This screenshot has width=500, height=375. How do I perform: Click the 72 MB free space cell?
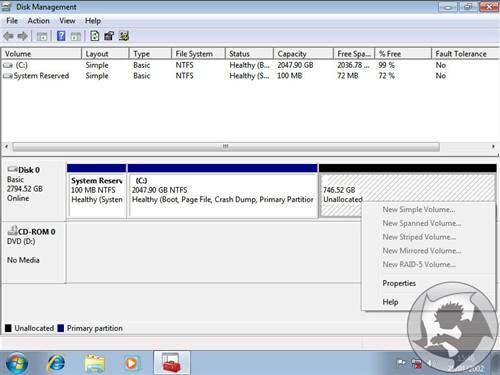[348, 76]
